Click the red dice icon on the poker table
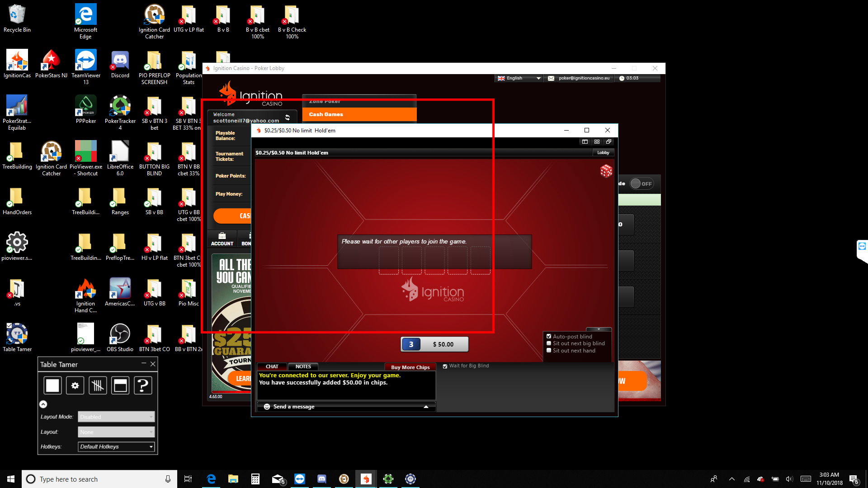Screen dimensions: 868x488 [x=606, y=171]
